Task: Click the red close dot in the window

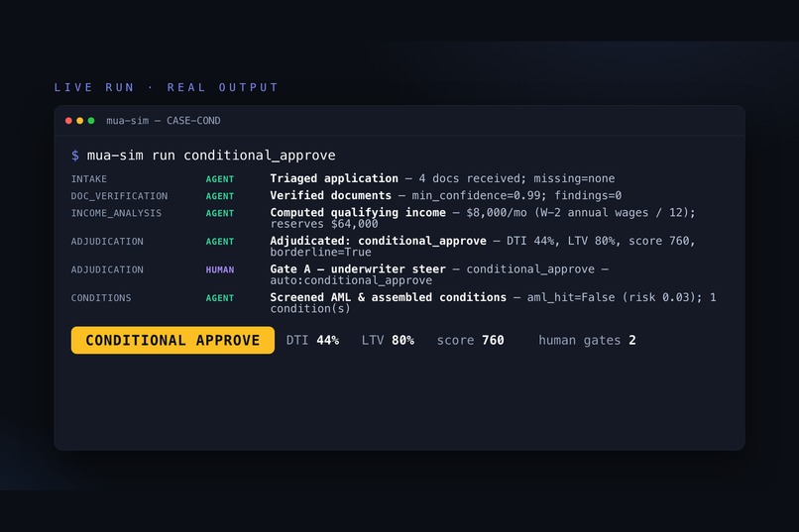Action: click(68, 121)
